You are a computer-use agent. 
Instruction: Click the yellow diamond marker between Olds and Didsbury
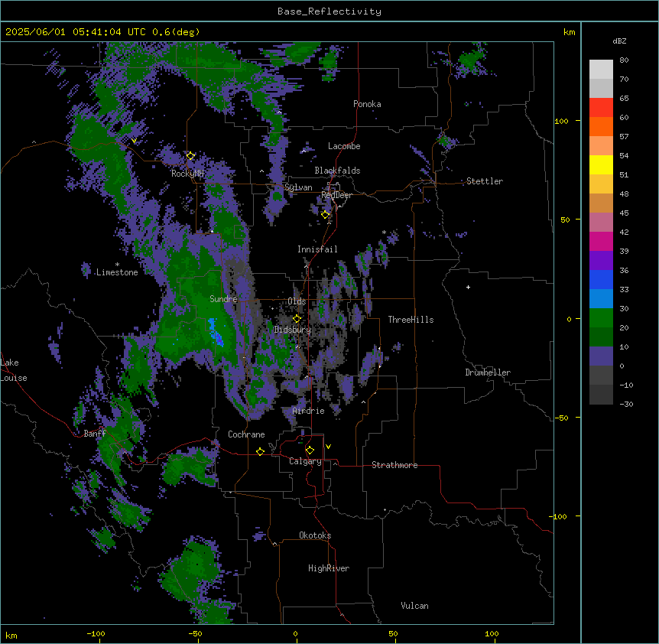click(297, 319)
